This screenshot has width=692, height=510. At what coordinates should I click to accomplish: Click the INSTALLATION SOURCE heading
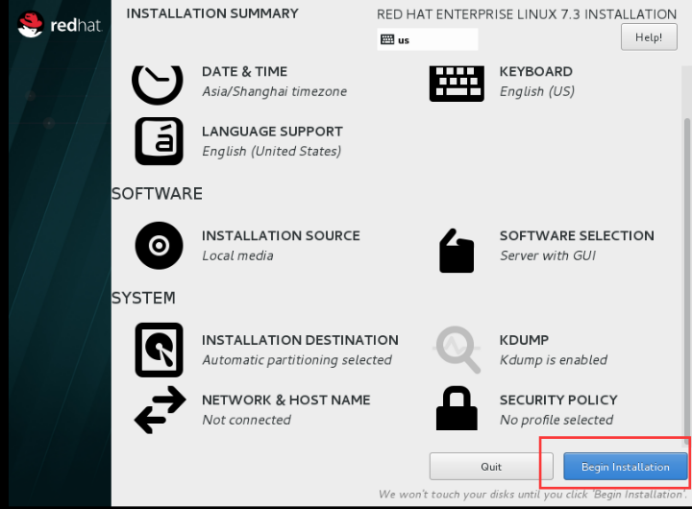point(281,236)
